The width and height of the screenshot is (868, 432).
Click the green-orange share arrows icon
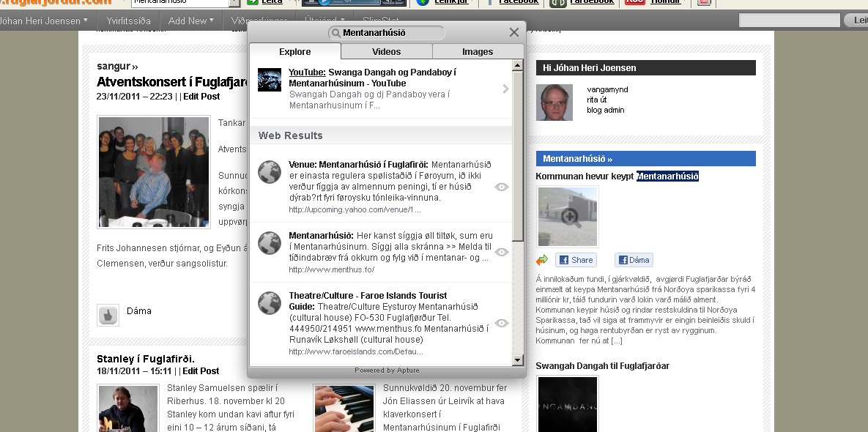pos(542,260)
